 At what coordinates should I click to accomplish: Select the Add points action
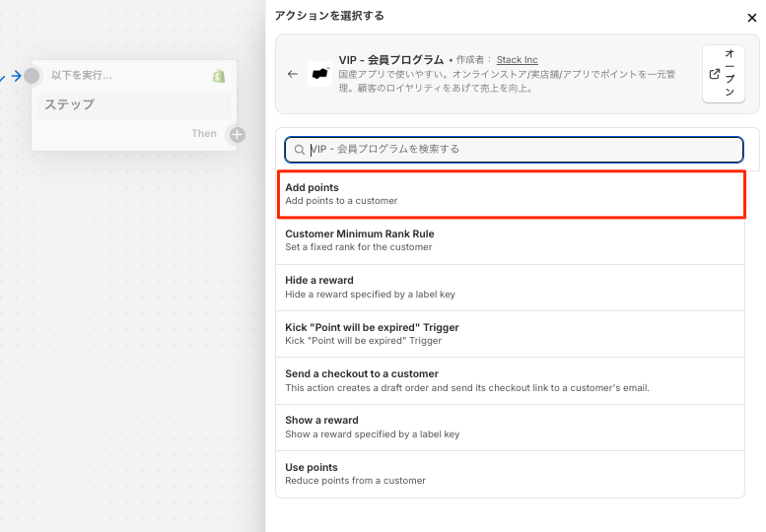[x=511, y=194]
